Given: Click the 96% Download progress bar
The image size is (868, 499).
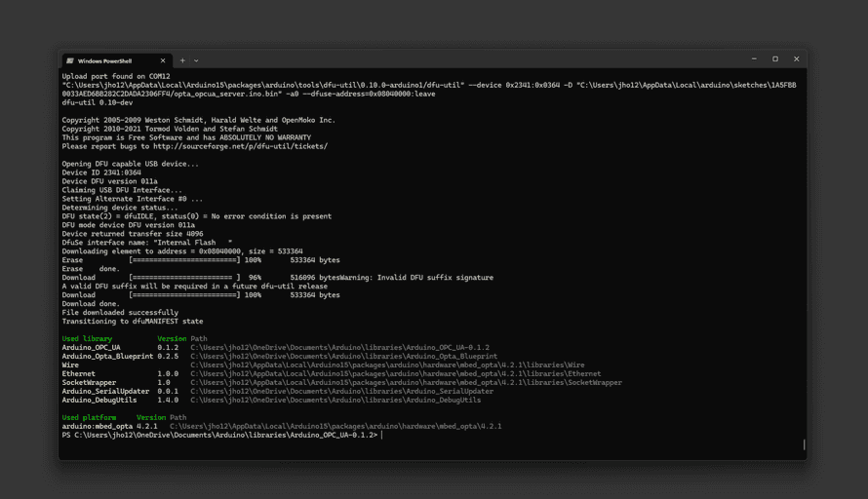Looking at the screenshot, I should pos(184,277).
